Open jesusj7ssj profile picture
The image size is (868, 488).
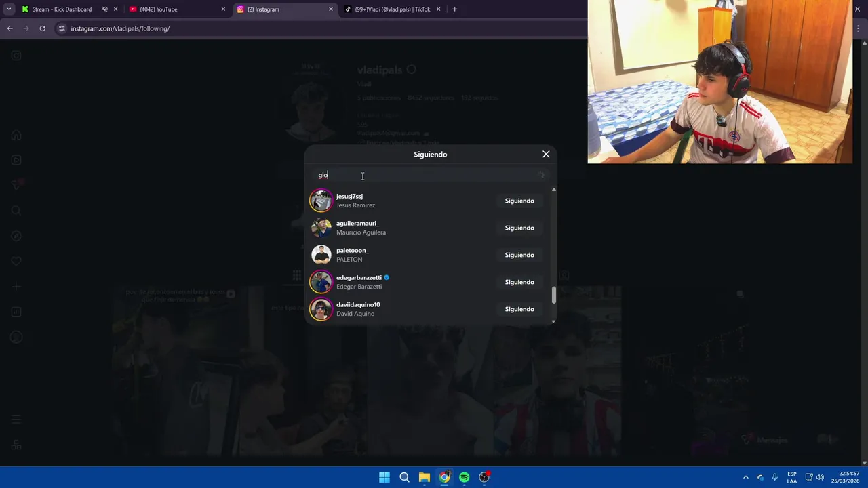point(321,201)
